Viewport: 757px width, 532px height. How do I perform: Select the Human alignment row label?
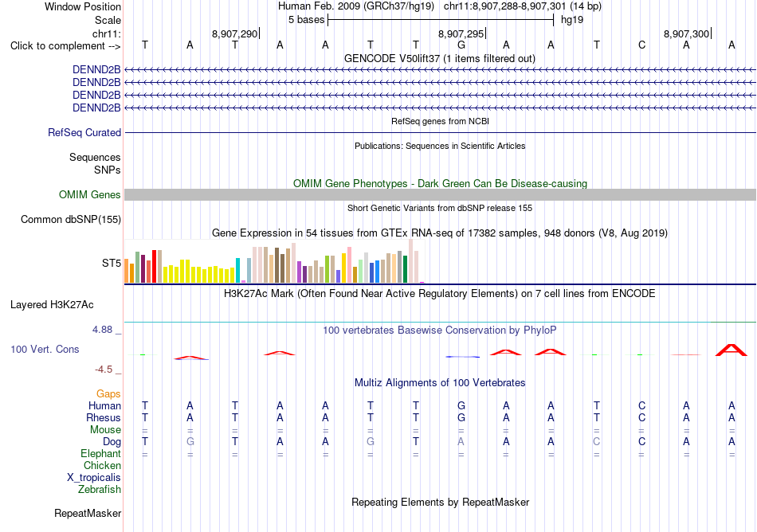click(x=104, y=405)
